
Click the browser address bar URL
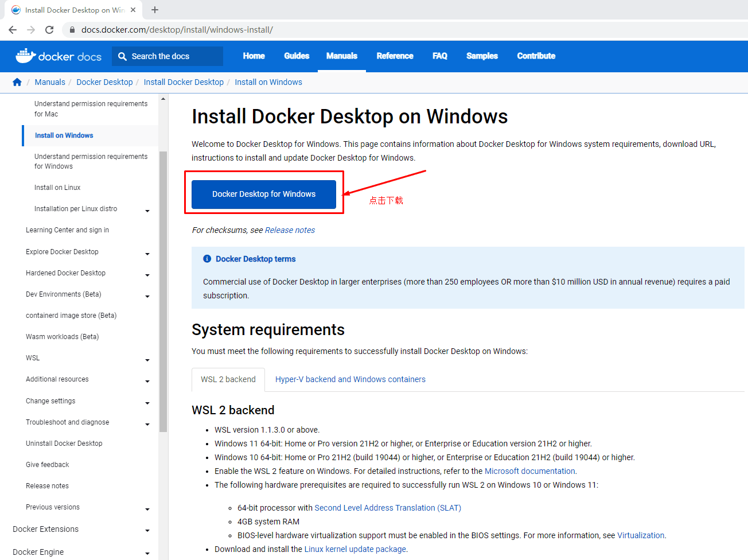click(x=177, y=30)
